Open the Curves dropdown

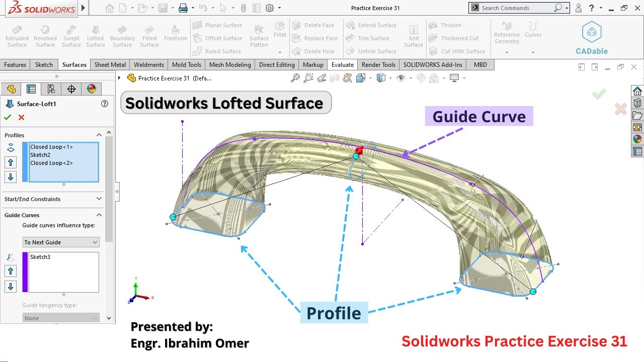coord(533,52)
